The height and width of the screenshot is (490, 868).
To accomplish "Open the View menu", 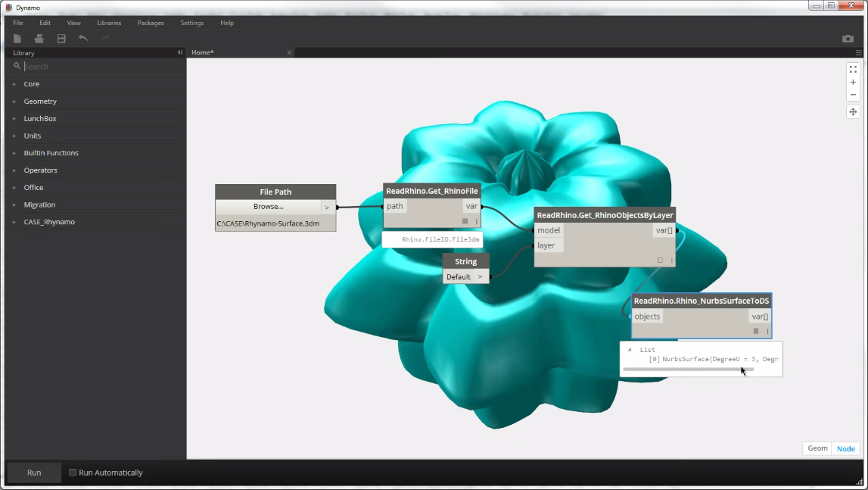I will [x=73, y=23].
